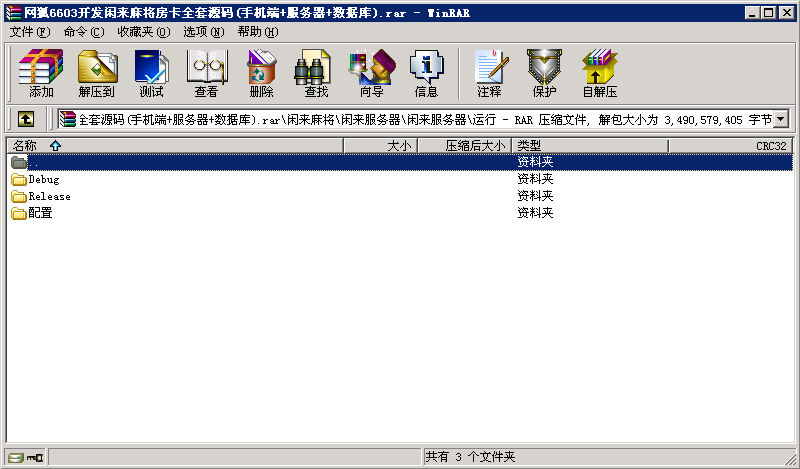Click the SFX (自解压) toolbar icon
This screenshot has height=469, width=800.
click(599, 73)
